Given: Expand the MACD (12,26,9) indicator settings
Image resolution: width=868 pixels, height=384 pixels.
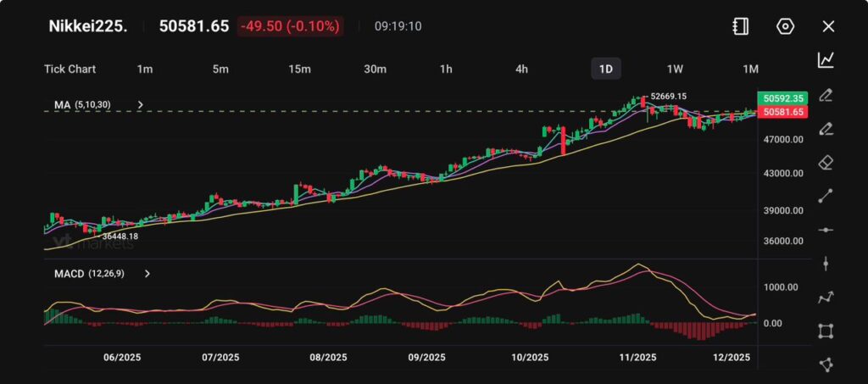Looking at the screenshot, I should (x=147, y=274).
